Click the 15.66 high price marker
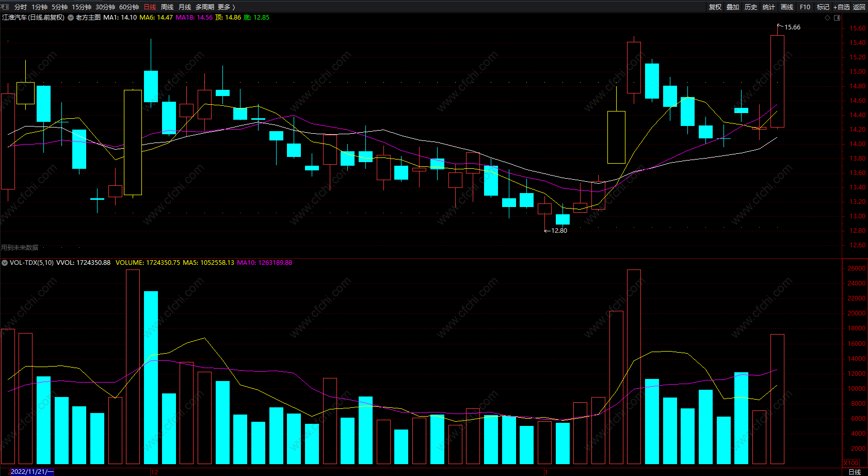This screenshot has height=476, width=868. pyautogui.click(x=792, y=27)
